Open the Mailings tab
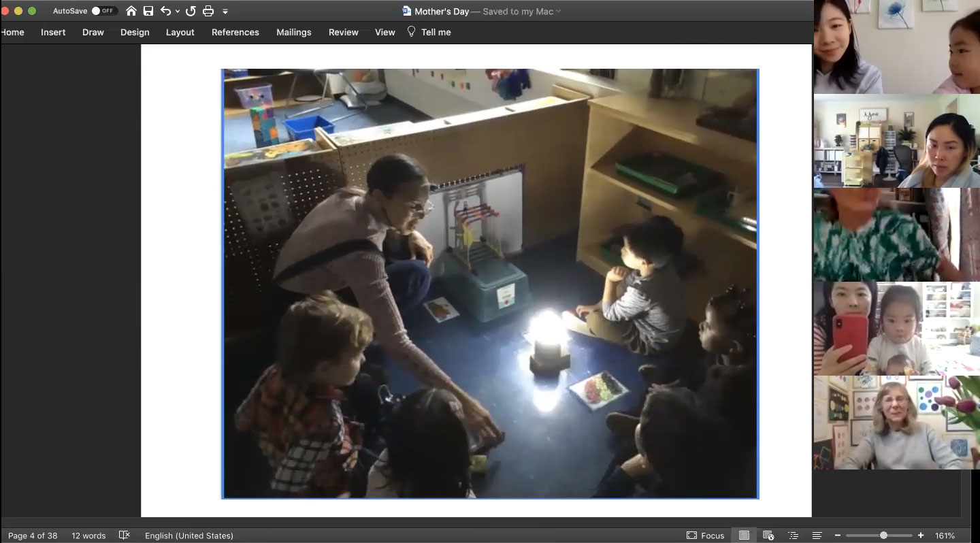The image size is (980, 543). click(294, 32)
